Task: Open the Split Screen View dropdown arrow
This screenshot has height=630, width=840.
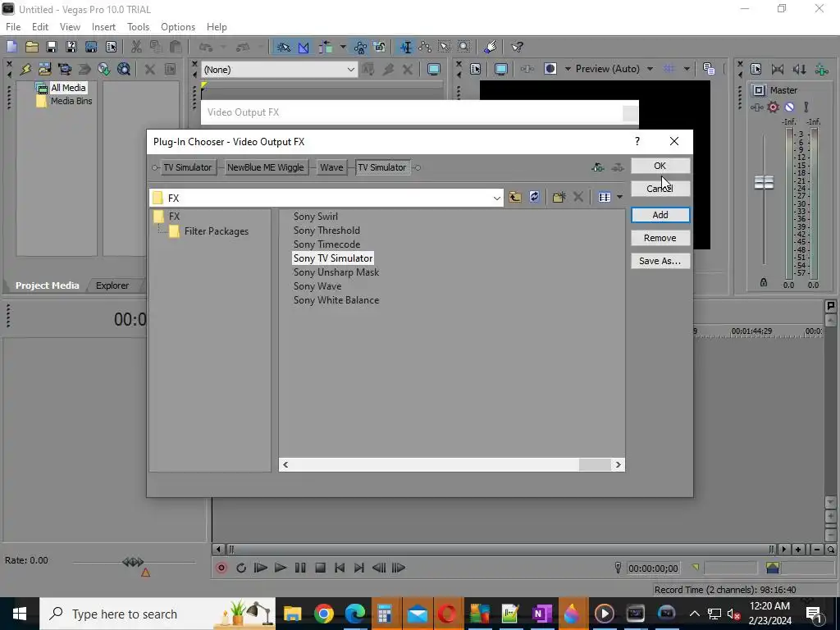Action: (x=568, y=69)
